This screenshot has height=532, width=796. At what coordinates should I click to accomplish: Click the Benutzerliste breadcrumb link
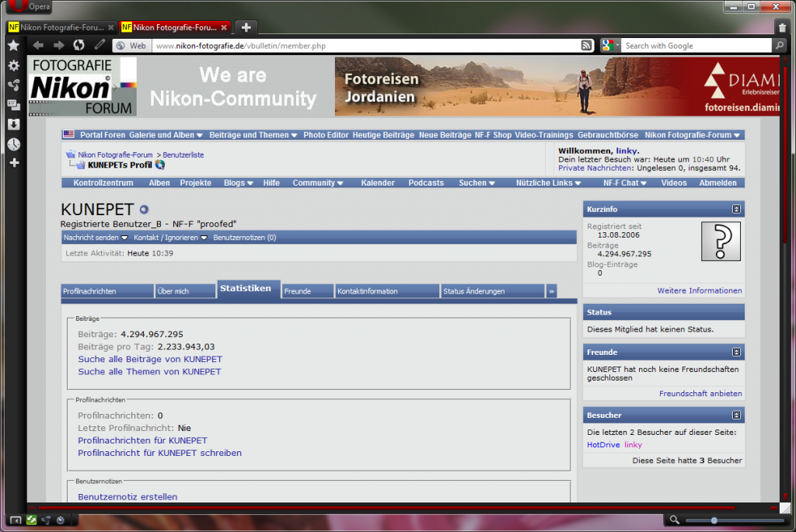tap(183, 155)
